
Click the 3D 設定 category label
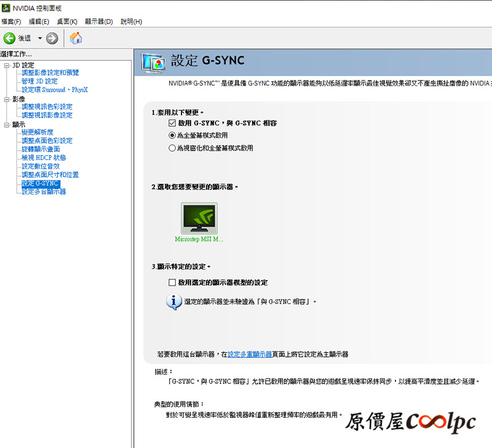click(x=23, y=65)
